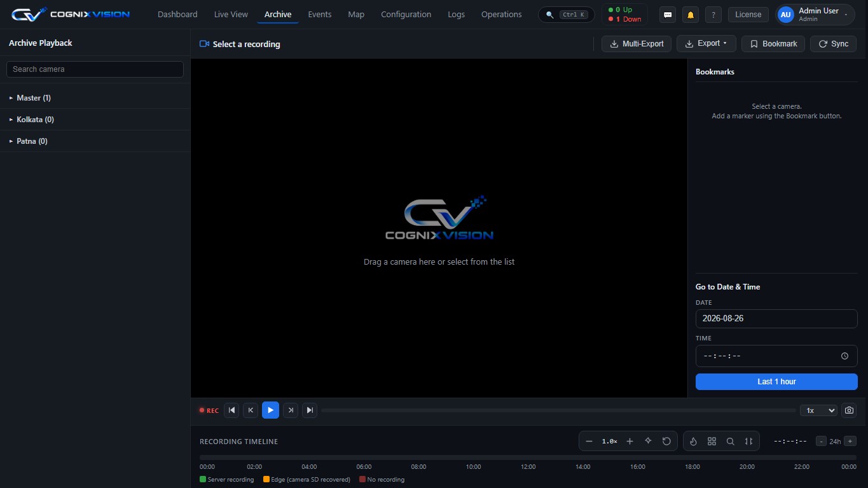This screenshot has width=868, height=488.
Task: Click the playback progress bar
Action: click(x=558, y=410)
